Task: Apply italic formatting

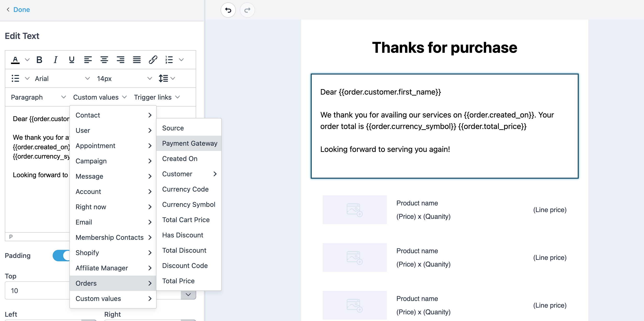Action: 56,60
